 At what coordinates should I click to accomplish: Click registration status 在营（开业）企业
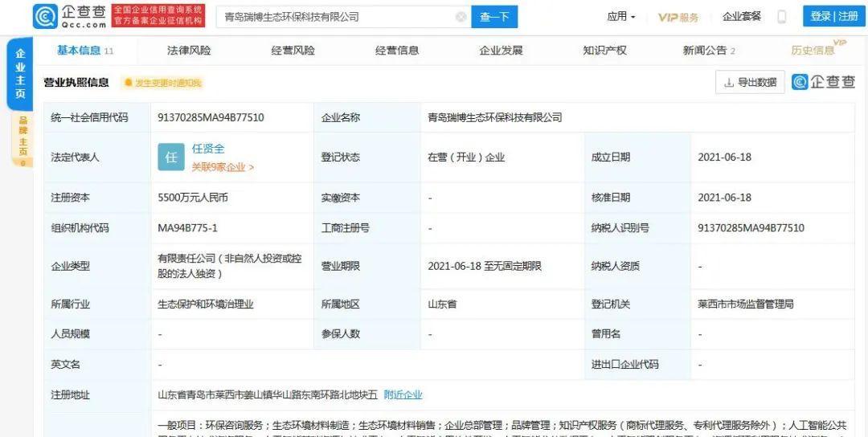tap(467, 157)
